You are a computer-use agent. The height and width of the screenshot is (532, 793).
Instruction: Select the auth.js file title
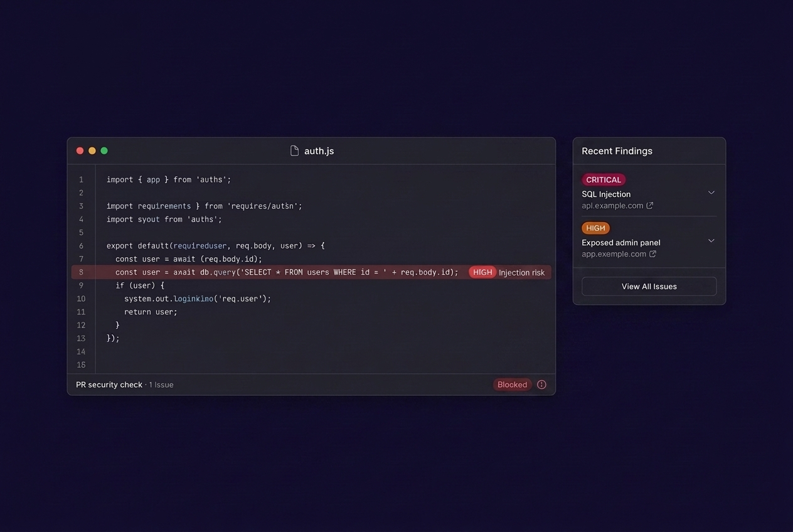pos(319,151)
